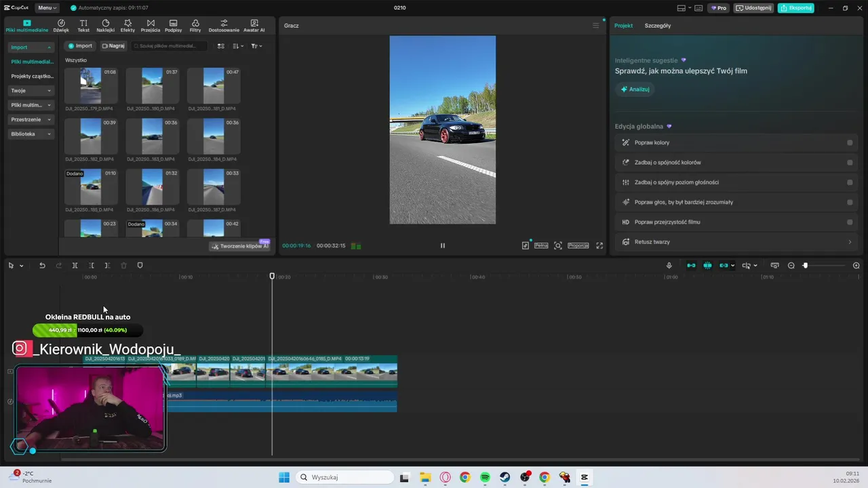
Task: Toggle main track magnet on
Action: [691, 266]
